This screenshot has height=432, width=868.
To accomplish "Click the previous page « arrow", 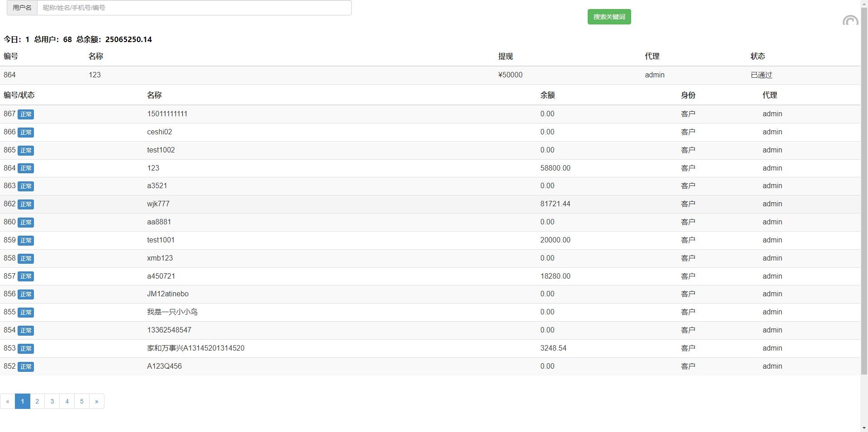I will [x=8, y=401].
